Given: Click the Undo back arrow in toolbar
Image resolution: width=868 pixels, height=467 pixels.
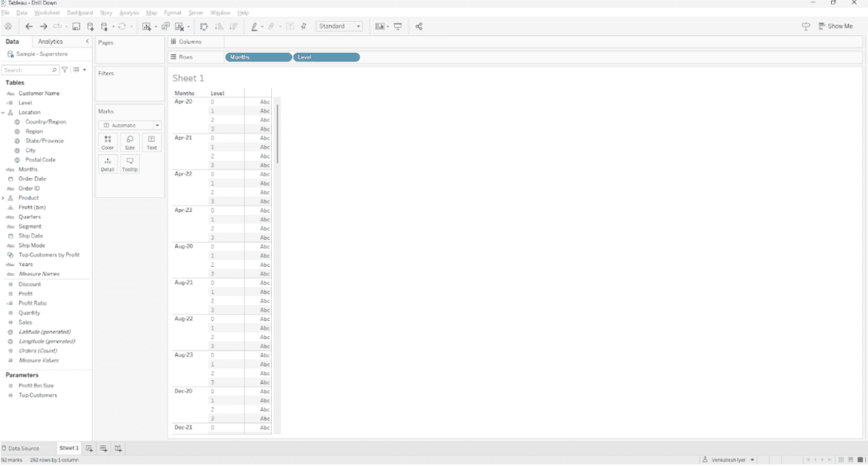Looking at the screenshot, I should pyautogui.click(x=29, y=27).
